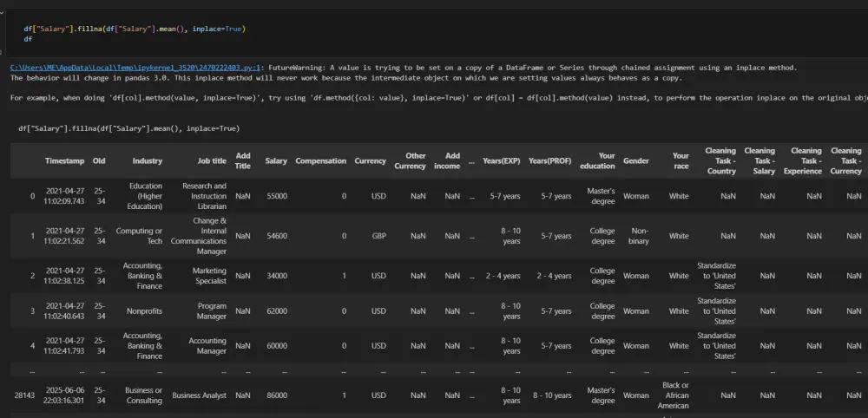Click timestamp 2025-06-06 22:03:16.301
This screenshot has height=418, width=868.
[65, 395]
